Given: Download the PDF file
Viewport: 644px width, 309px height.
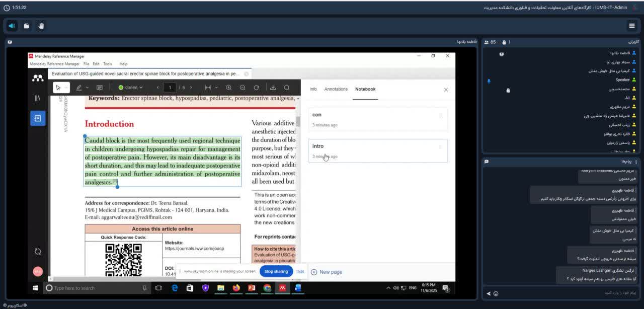Looking at the screenshot, I should point(273,88).
